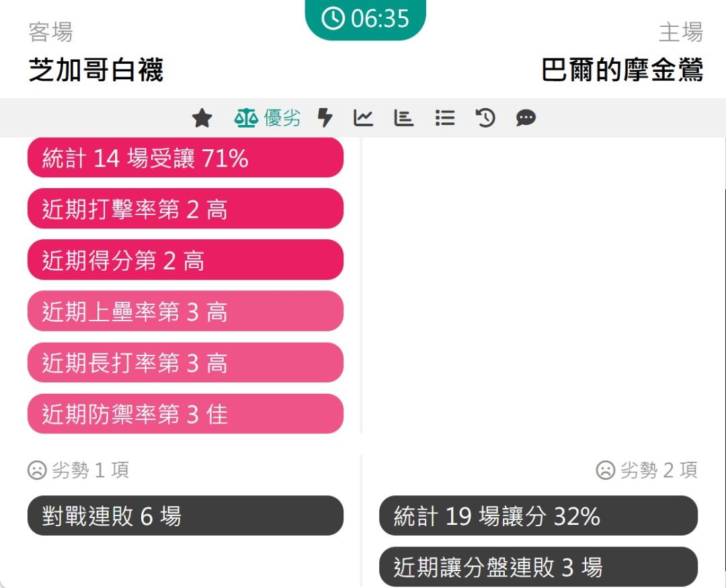Tap the 06:35 game time badge
This screenshot has height=588, width=726.
click(x=365, y=19)
